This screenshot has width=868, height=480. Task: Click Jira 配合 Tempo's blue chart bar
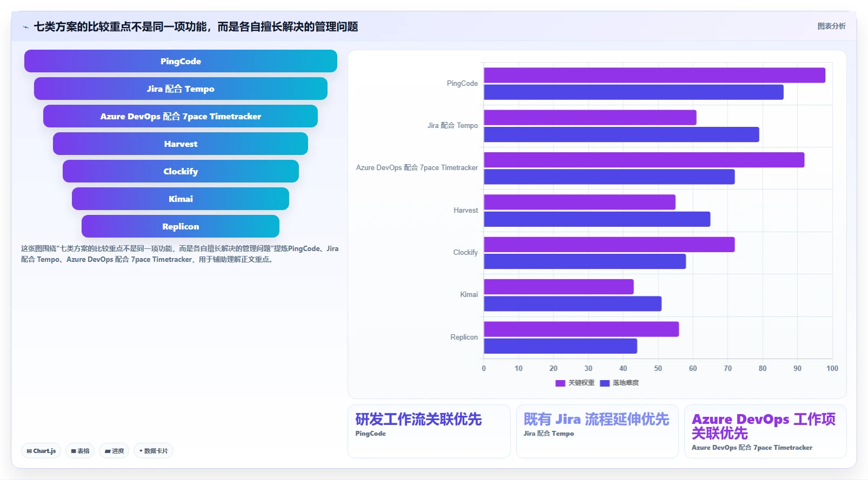[622, 134]
